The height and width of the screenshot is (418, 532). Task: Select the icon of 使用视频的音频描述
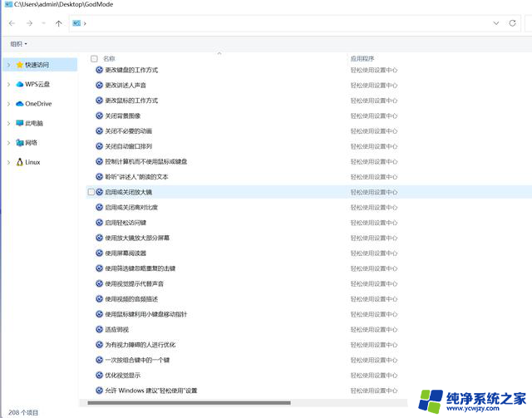(99, 299)
